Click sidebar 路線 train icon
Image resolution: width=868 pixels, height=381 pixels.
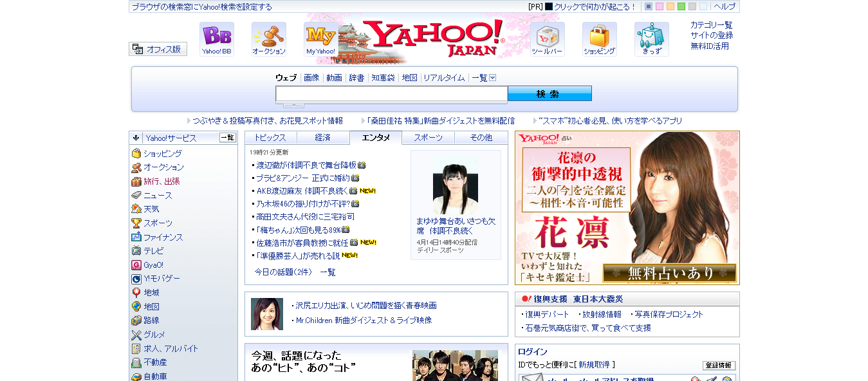[x=136, y=321]
